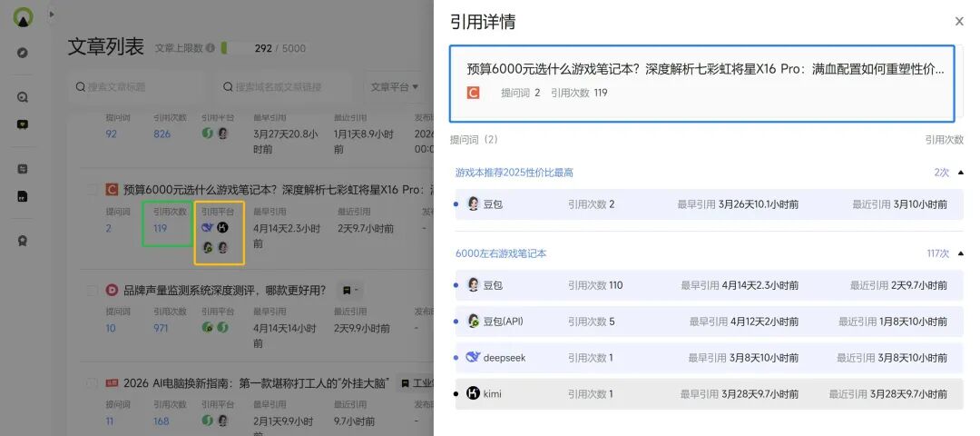
Task: Open prompt 游戏本推荐2025性价比最高
Action: coord(514,172)
